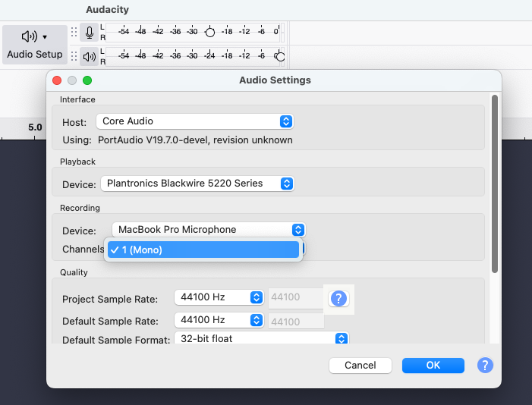
Task: Select the 1 (Mono) channel option
Action: 203,250
